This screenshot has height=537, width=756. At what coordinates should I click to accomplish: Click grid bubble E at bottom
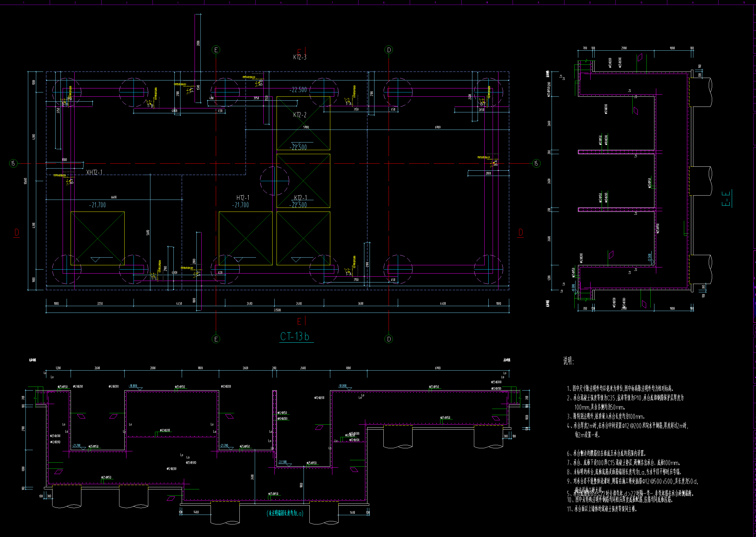(x=216, y=339)
